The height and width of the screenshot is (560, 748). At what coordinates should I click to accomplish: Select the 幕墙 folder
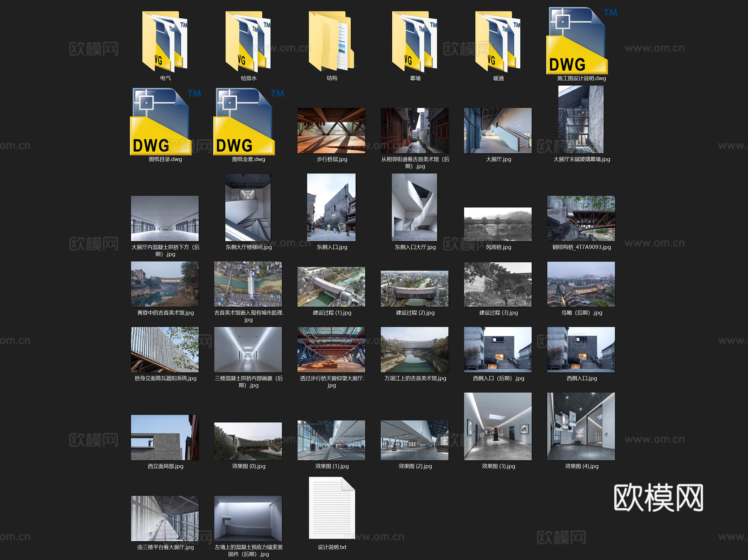click(x=414, y=41)
